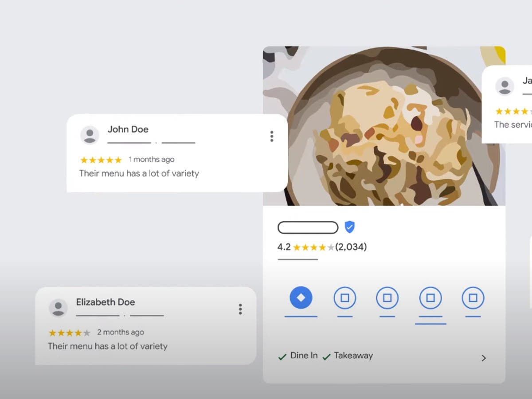Click John Doe's name on the review
Viewport: 532px width, 399px height.
128,129
